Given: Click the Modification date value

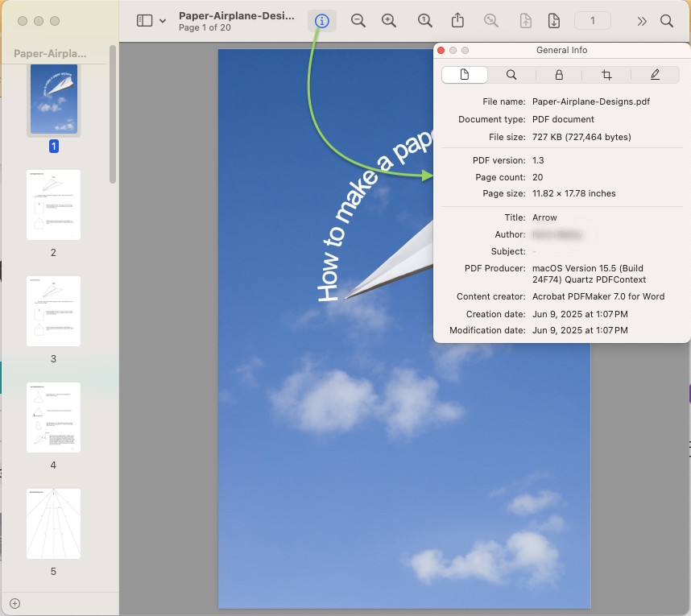Looking at the screenshot, I should pyautogui.click(x=580, y=330).
